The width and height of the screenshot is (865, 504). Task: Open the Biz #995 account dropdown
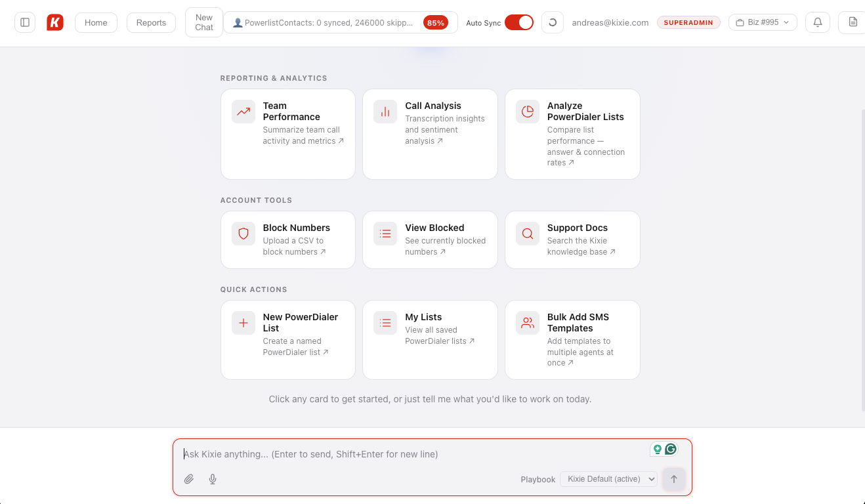[763, 22]
